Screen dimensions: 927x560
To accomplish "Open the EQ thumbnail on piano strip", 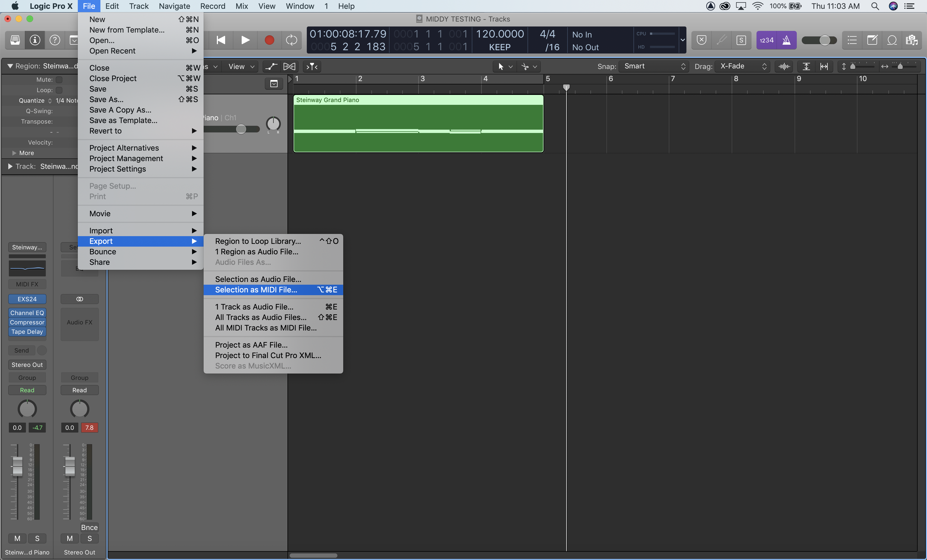I will 27,268.
